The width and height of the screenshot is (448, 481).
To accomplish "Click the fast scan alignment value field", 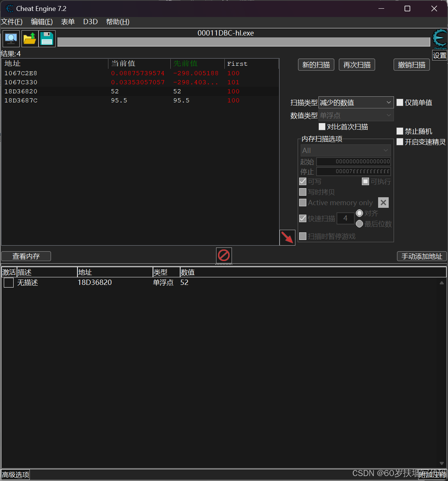I will (345, 218).
